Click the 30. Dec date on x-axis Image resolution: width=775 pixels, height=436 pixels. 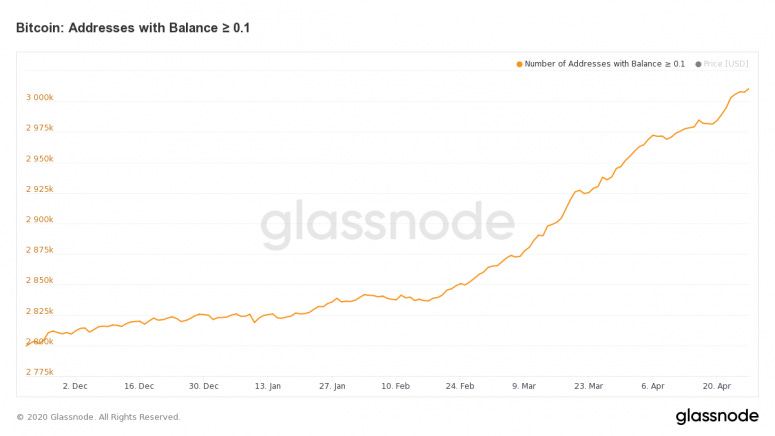203,386
